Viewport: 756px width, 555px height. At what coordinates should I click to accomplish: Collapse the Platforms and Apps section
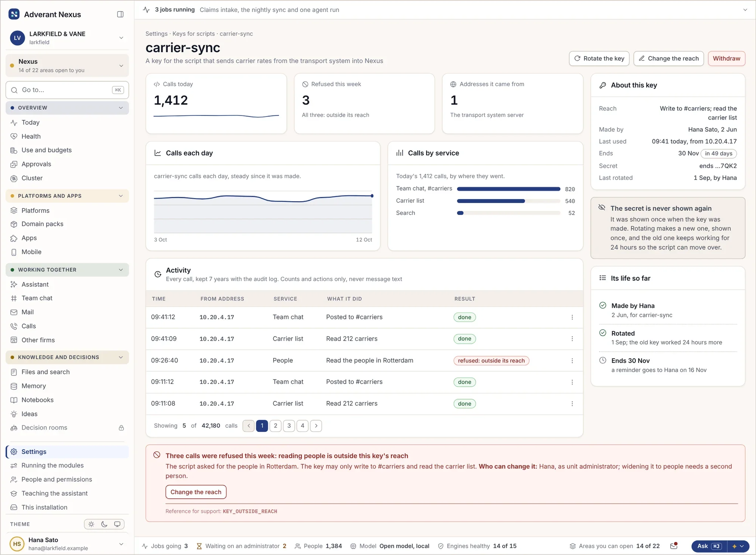click(x=67, y=196)
